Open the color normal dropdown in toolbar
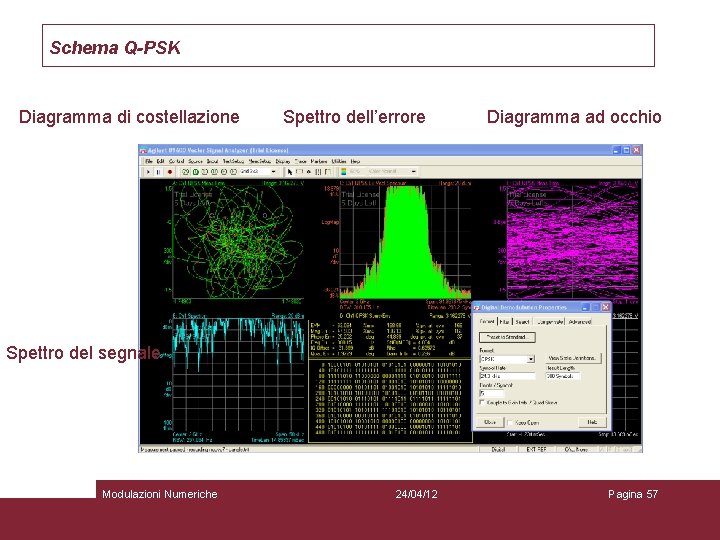 414,172
